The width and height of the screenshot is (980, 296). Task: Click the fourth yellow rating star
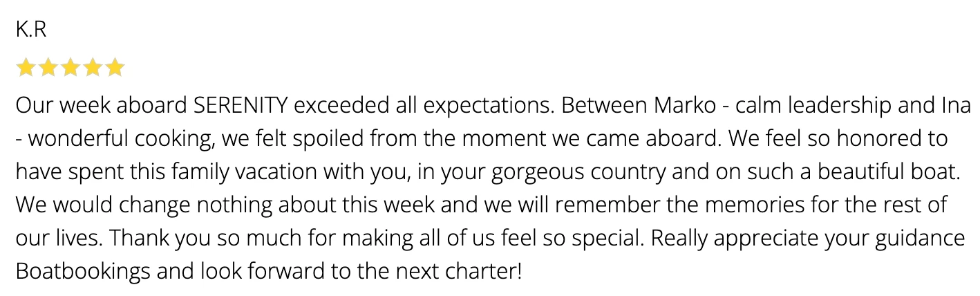(93, 68)
